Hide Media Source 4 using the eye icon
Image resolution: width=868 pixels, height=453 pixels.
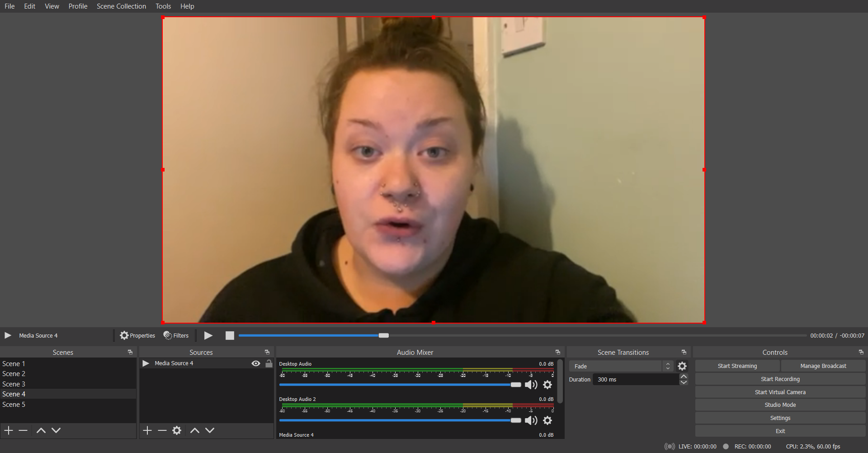pyautogui.click(x=256, y=363)
